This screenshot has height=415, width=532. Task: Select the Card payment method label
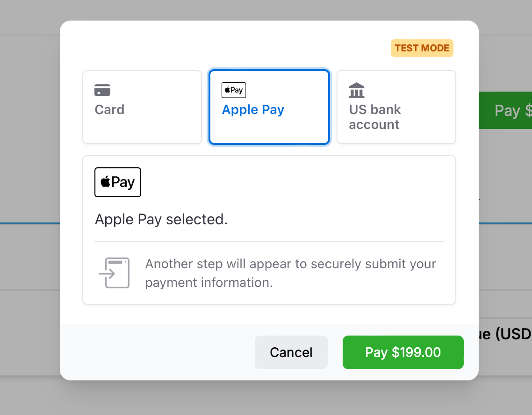pyautogui.click(x=109, y=110)
